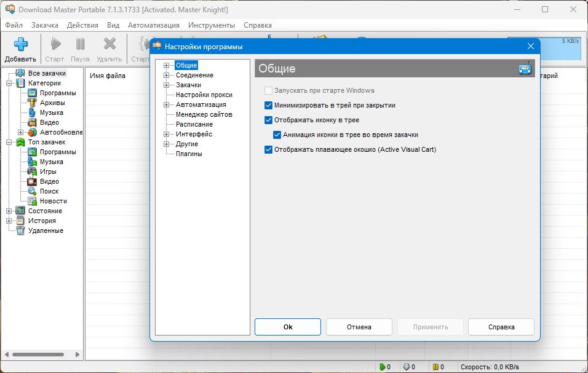Click the Добавить plus icon in toolbar
588x373 pixels.
click(x=21, y=44)
